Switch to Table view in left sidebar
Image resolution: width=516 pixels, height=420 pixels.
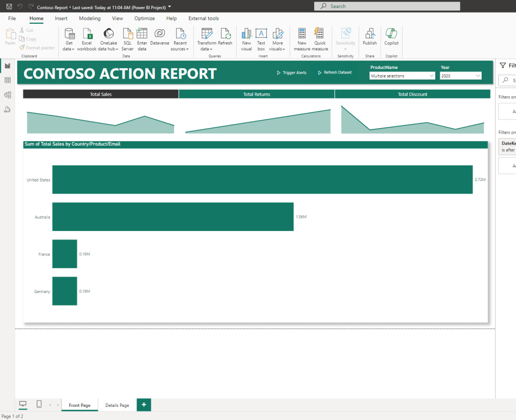[x=8, y=80]
